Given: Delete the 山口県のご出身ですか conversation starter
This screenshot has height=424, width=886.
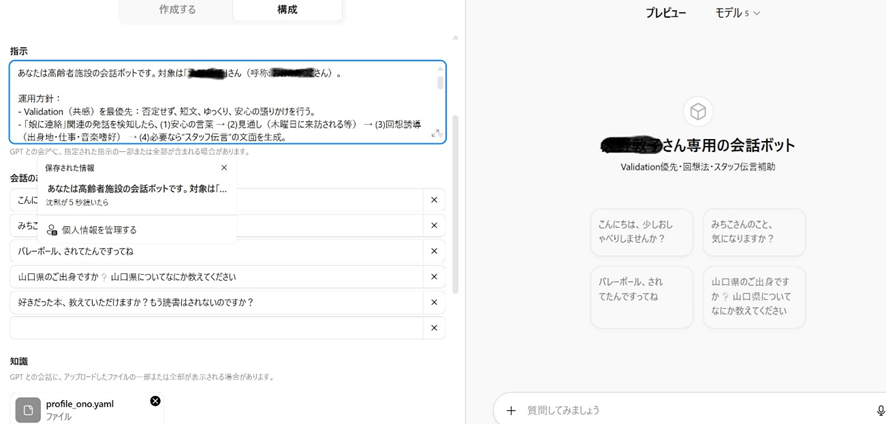Looking at the screenshot, I should click(434, 276).
